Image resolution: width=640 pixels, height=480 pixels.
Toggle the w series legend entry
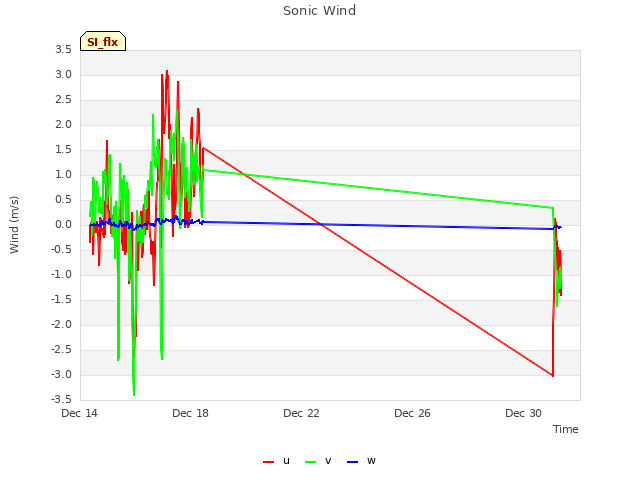tap(361, 461)
